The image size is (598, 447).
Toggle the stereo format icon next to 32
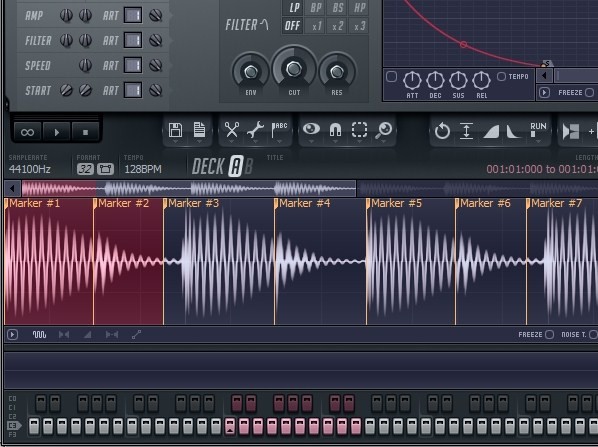[x=105, y=169]
